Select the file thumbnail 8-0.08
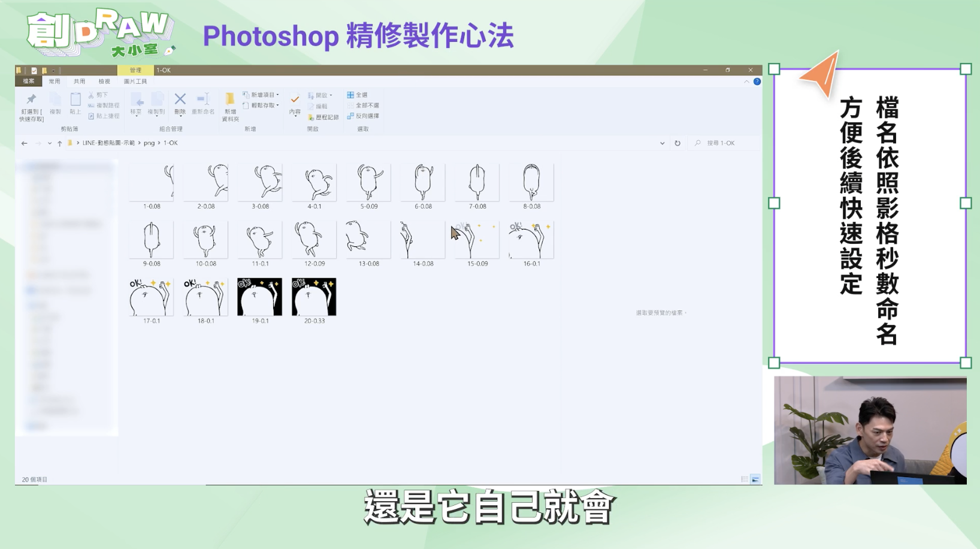The width and height of the screenshot is (980, 549). (x=532, y=182)
